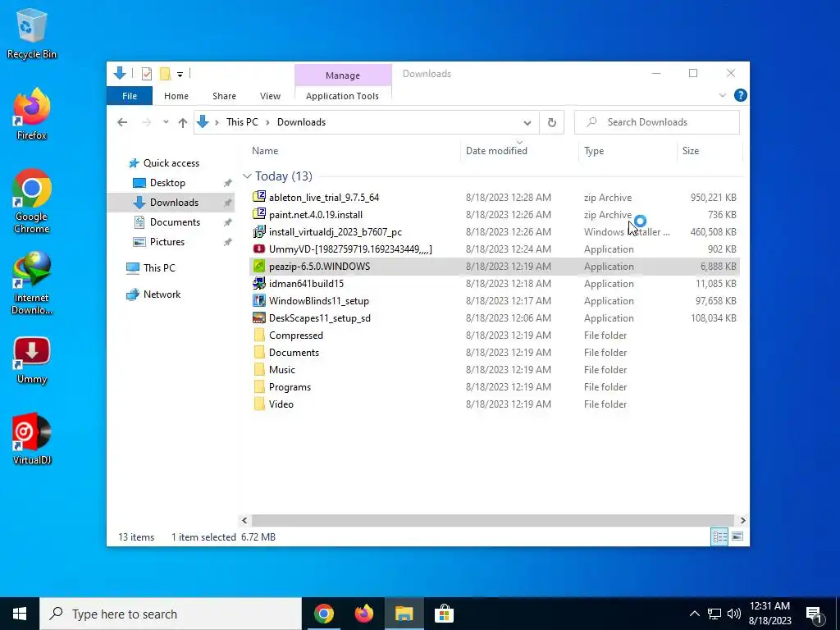The height and width of the screenshot is (630, 840).
Task: Select the Compressed folder
Action: [x=295, y=336]
